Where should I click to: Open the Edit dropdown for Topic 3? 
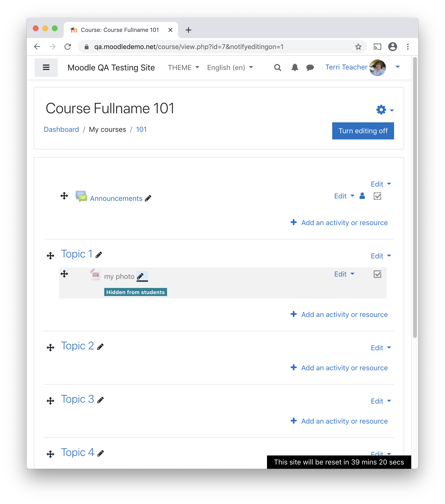tap(381, 401)
